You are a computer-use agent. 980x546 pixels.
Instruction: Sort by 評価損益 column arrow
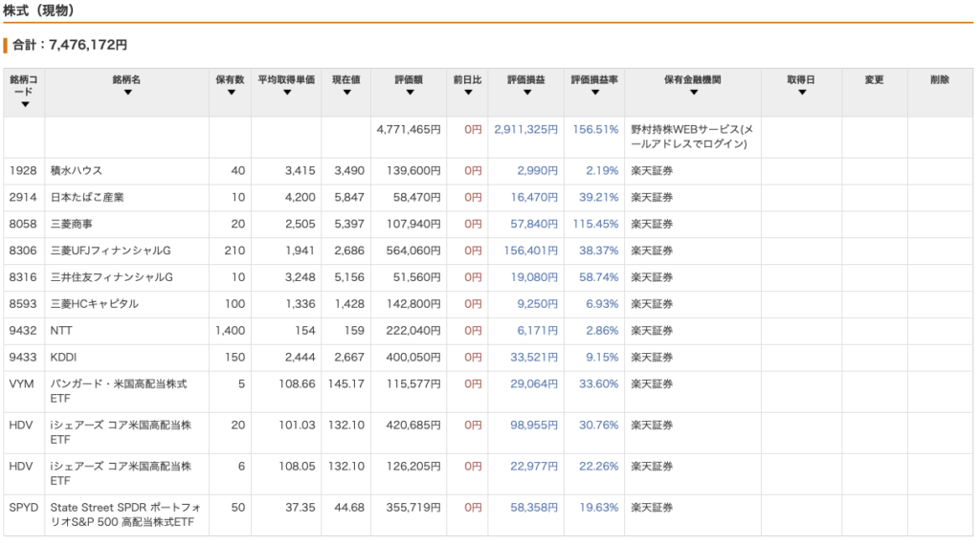coord(525,93)
